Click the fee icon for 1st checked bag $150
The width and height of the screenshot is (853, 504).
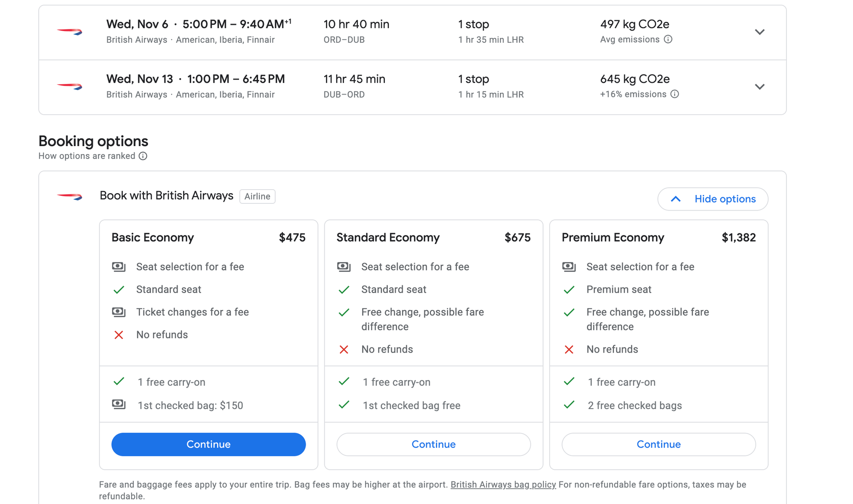coord(119,405)
